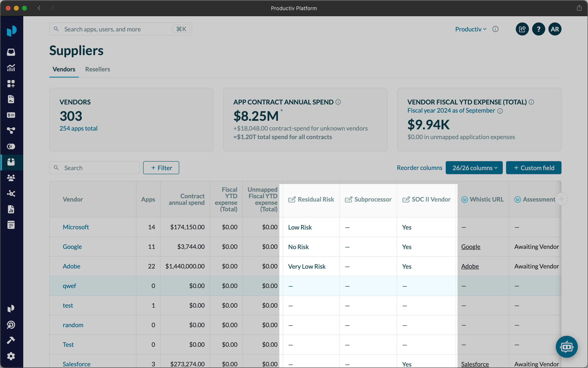Click the inbox icon in the sidebar
588x368 pixels.
pos(11,52)
